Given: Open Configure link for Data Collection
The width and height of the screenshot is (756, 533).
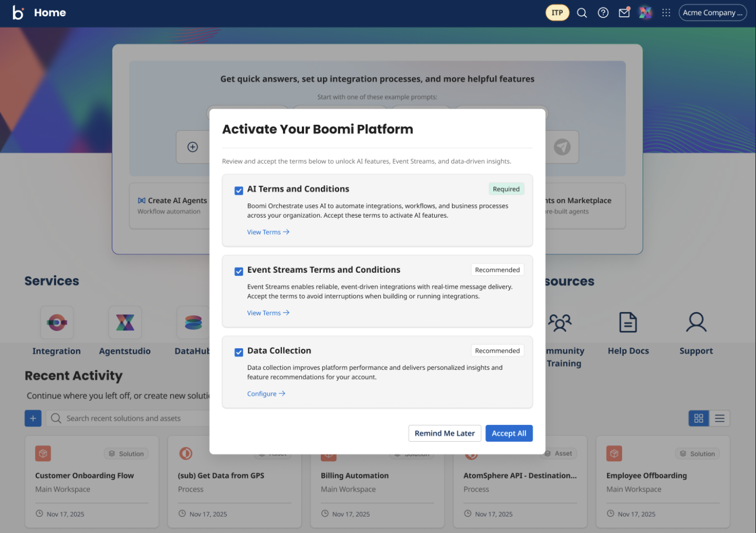Looking at the screenshot, I should click(x=266, y=393).
